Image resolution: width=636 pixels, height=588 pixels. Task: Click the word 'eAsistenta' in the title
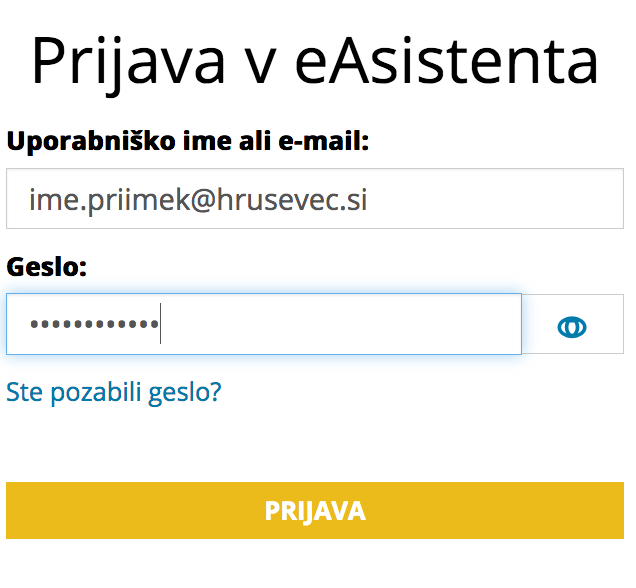point(446,62)
